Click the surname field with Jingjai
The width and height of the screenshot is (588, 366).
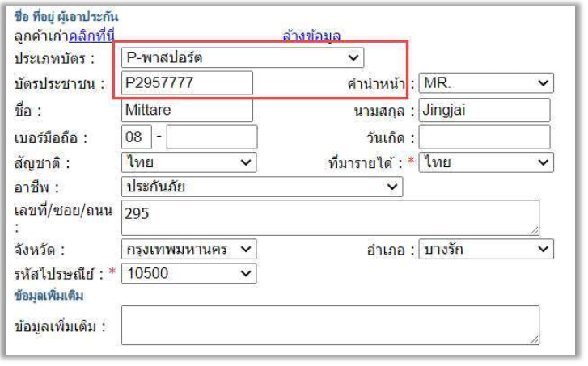(x=484, y=110)
